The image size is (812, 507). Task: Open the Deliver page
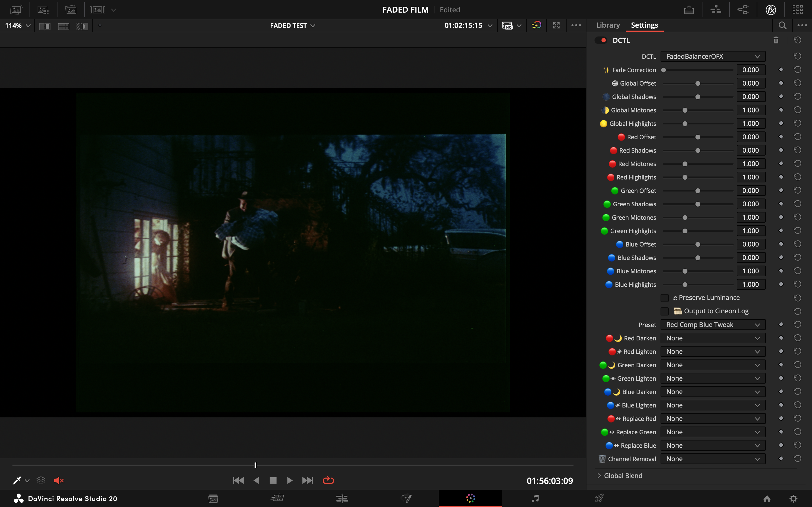(600, 498)
